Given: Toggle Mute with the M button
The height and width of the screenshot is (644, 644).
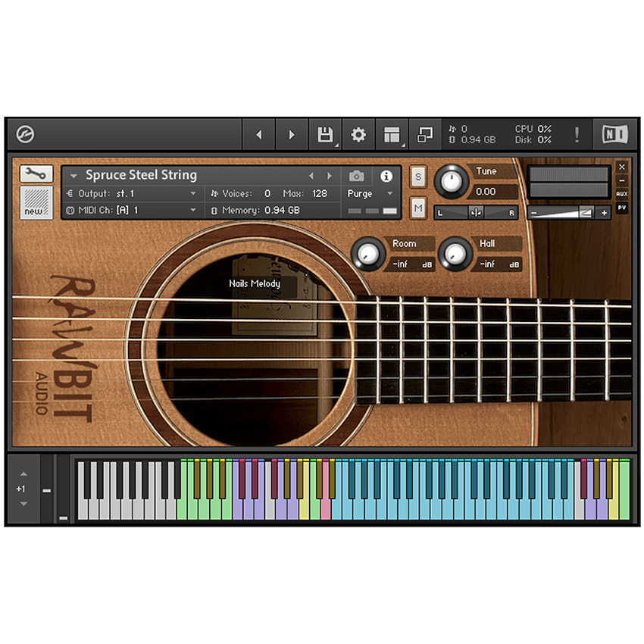Looking at the screenshot, I should point(418,208).
